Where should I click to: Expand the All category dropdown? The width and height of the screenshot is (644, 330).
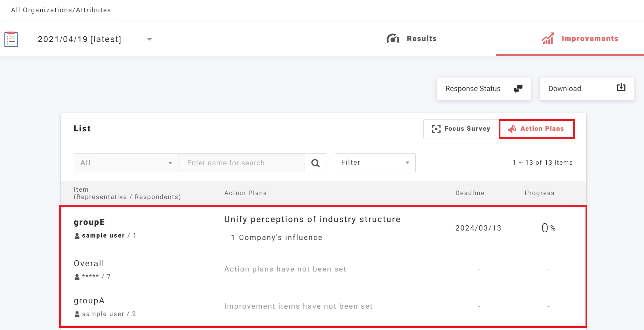coord(126,163)
